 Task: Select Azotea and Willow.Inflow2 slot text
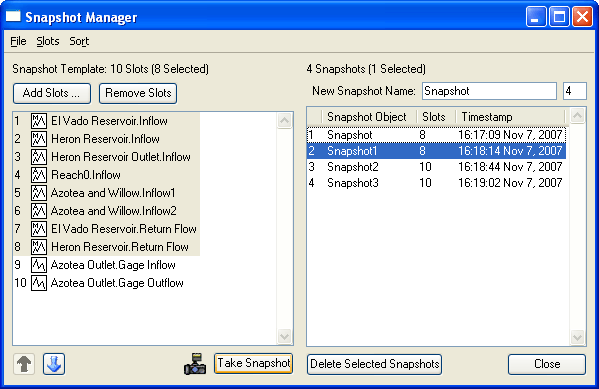(x=114, y=211)
